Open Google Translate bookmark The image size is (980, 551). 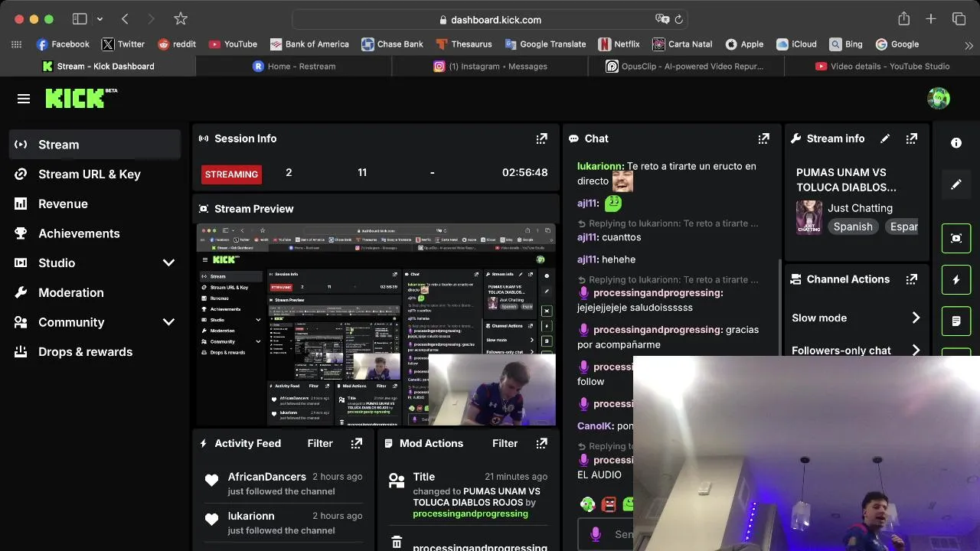pos(545,44)
